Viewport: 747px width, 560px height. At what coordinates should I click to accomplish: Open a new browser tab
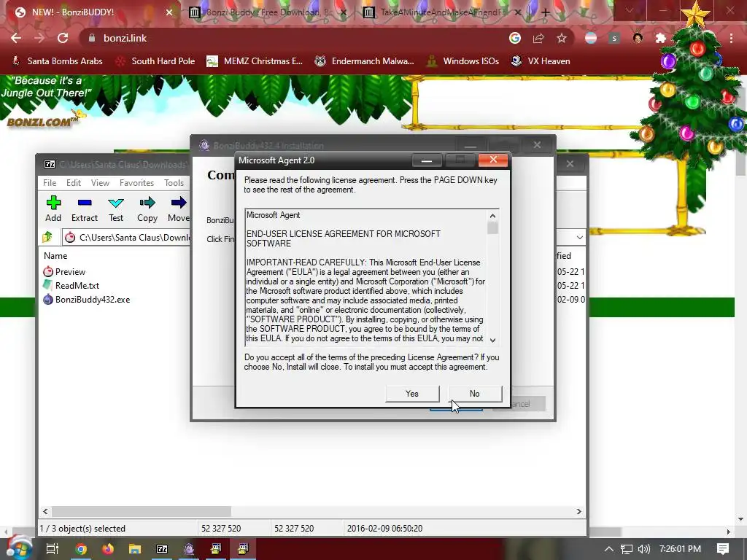click(x=546, y=12)
